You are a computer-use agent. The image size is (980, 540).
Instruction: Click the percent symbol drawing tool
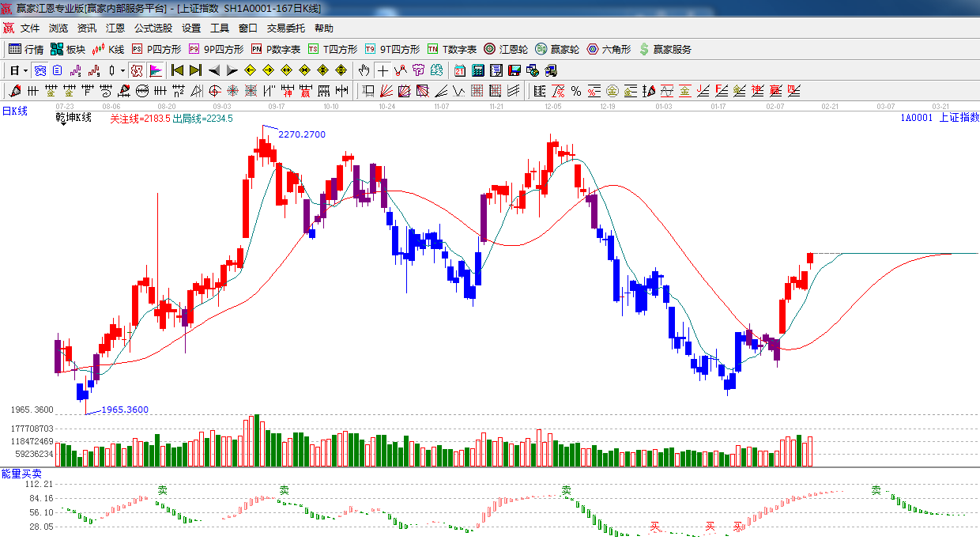575,91
